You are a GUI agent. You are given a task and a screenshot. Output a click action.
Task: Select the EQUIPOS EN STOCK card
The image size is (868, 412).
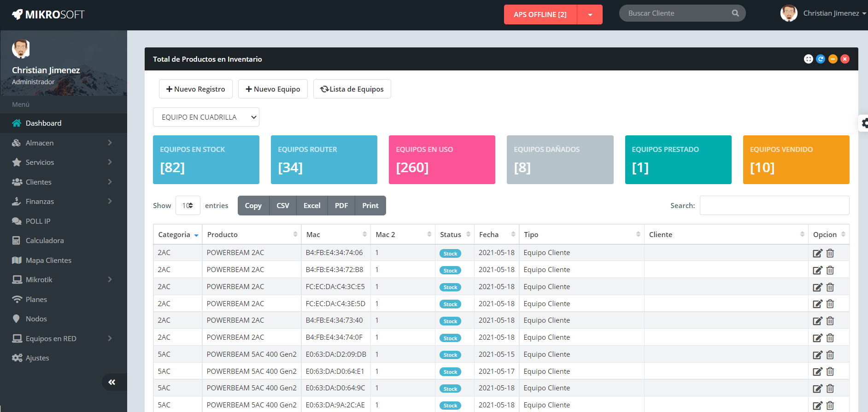(x=206, y=160)
